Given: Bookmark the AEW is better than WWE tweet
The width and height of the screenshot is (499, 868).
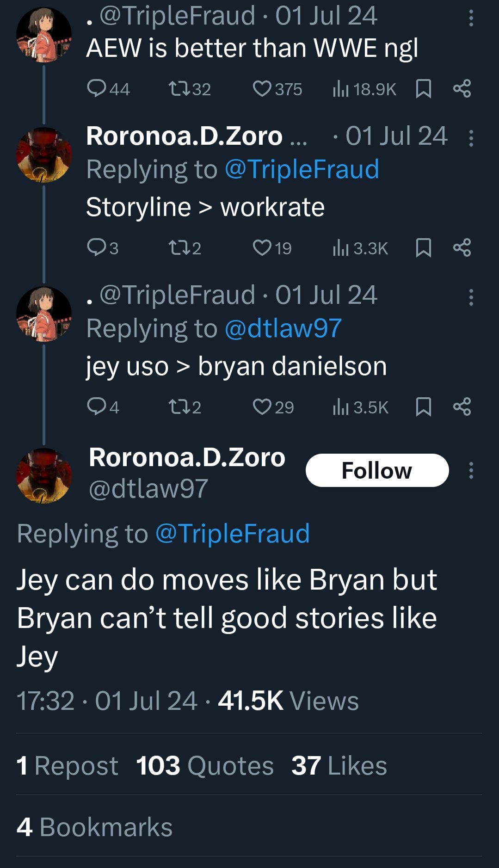Looking at the screenshot, I should 424,88.
